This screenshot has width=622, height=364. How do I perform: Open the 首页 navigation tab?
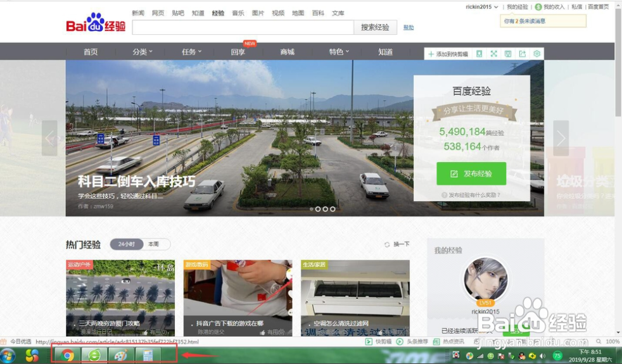coord(91,52)
